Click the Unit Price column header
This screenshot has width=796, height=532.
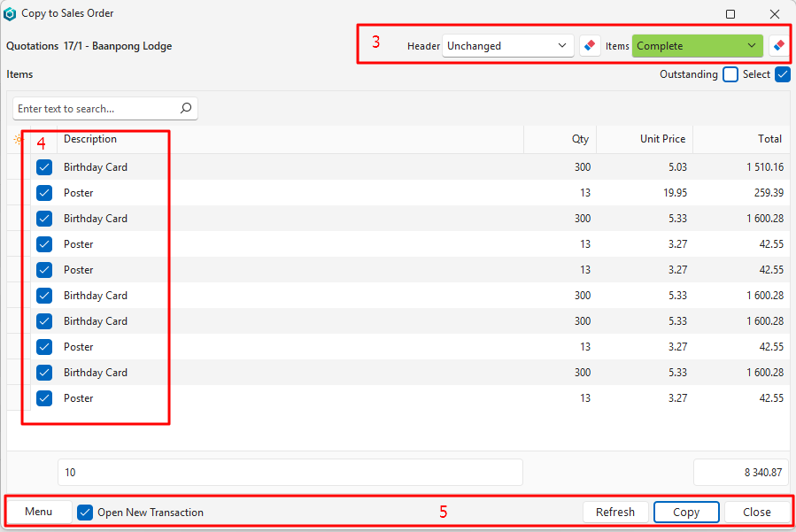(x=662, y=139)
